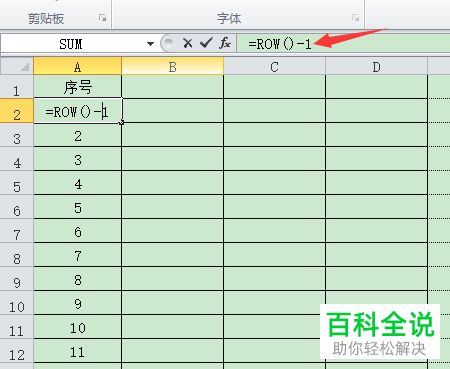Select row 2 header
Image resolution: width=450 pixels, height=369 pixels.
coord(17,111)
